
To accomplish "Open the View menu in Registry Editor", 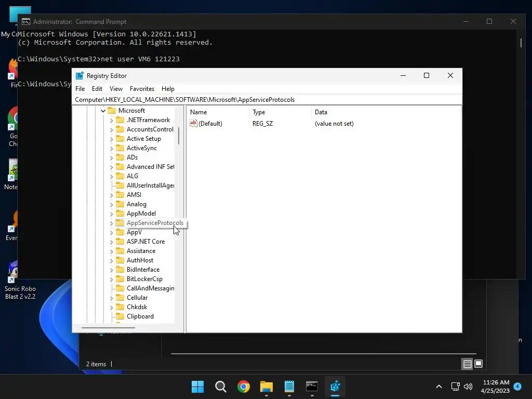I will click(116, 88).
